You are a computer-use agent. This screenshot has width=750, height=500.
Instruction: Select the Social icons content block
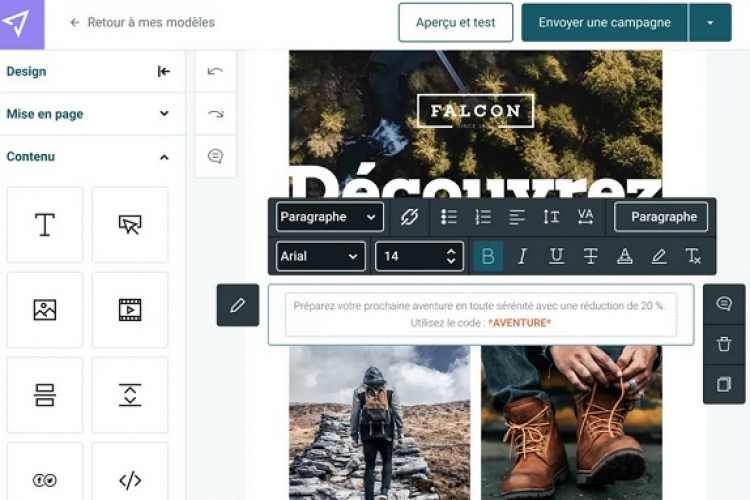click(45, 478)
